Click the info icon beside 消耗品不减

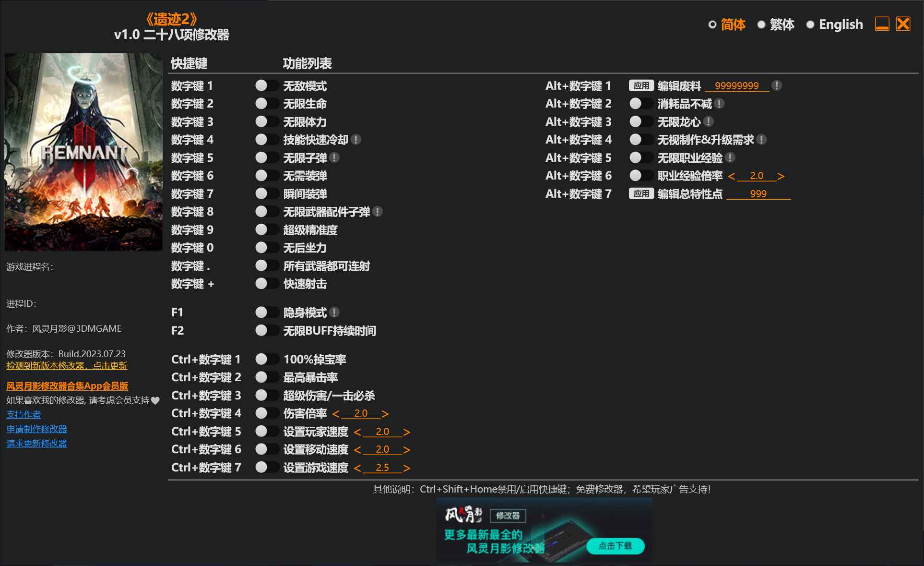pyautogui.click(x=719, y=104)
